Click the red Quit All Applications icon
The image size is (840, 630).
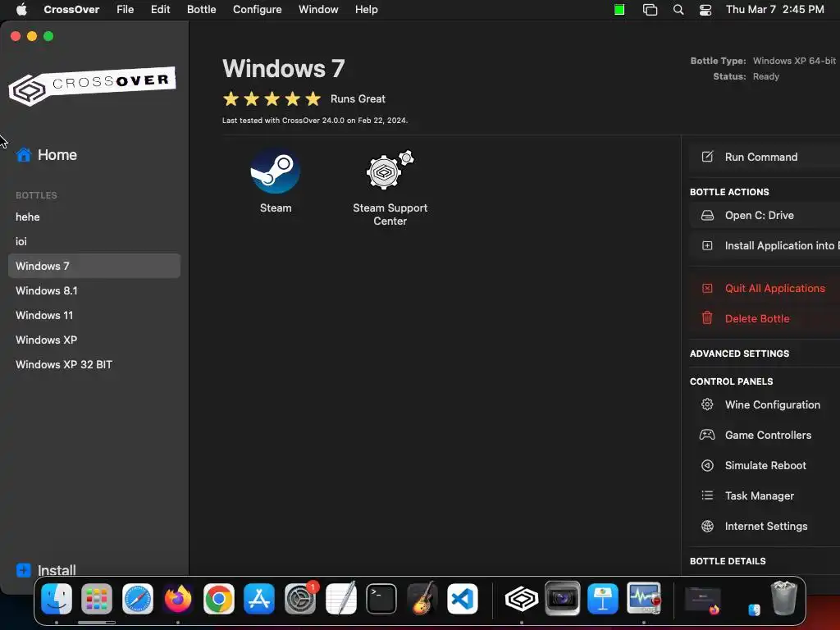(707, 288)
